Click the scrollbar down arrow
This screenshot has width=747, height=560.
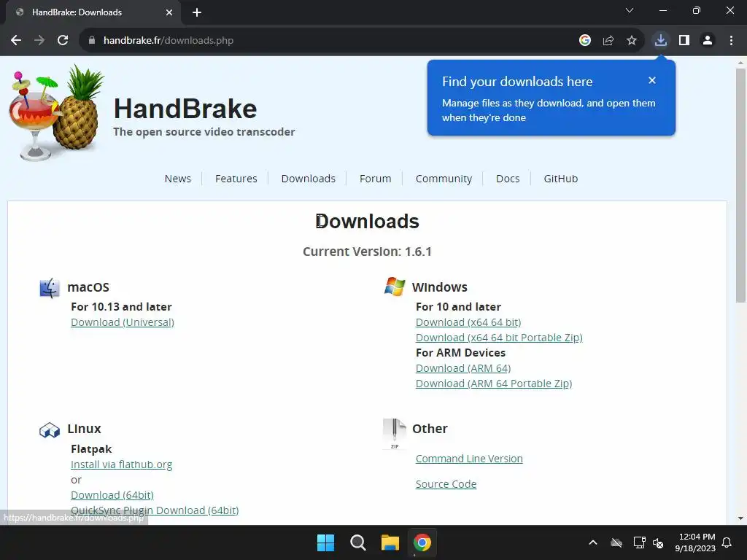(x=740, y=518)
